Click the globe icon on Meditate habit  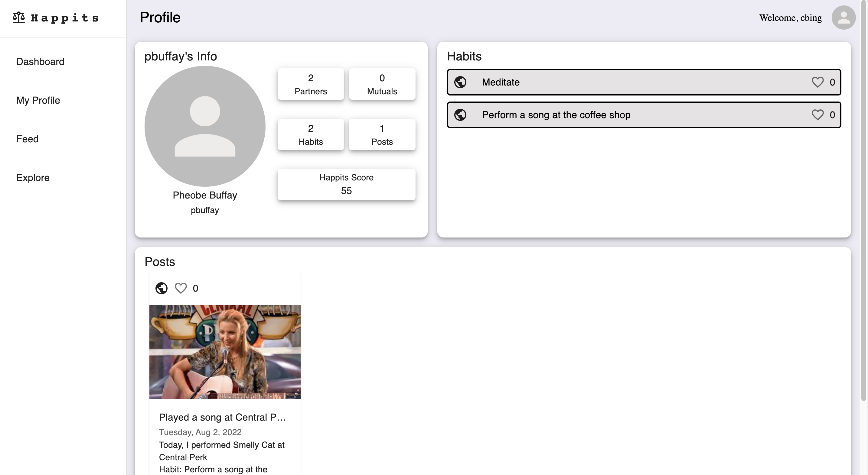coord(460,82)
